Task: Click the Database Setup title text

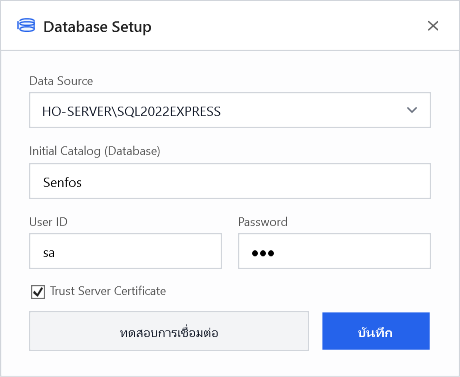Action: click(97, 27)
